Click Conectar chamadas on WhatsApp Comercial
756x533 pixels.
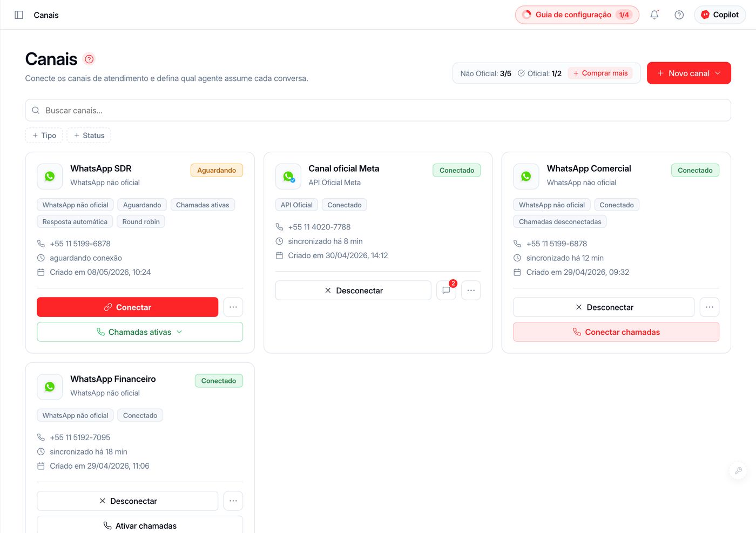coord(616,332)
